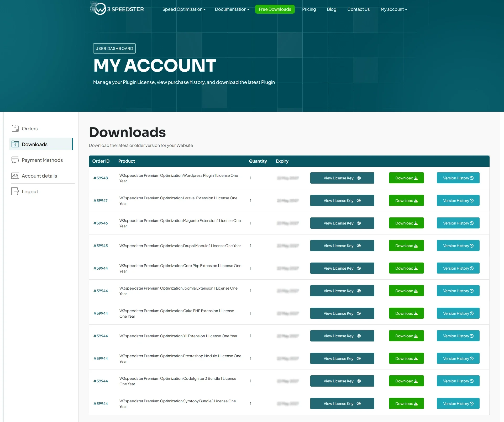View Version History for Cake PHP Extension
Screen dimensions: 504x422
tap(458, 313)
